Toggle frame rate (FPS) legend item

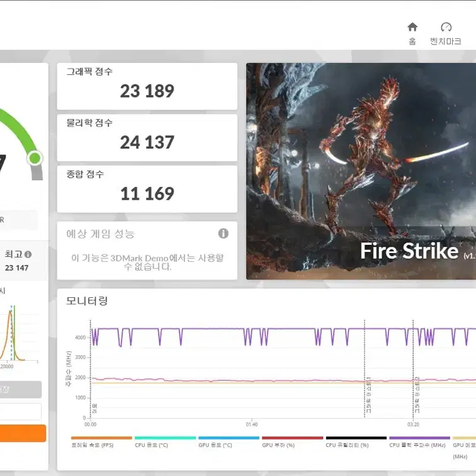click(x=101, y=442)
